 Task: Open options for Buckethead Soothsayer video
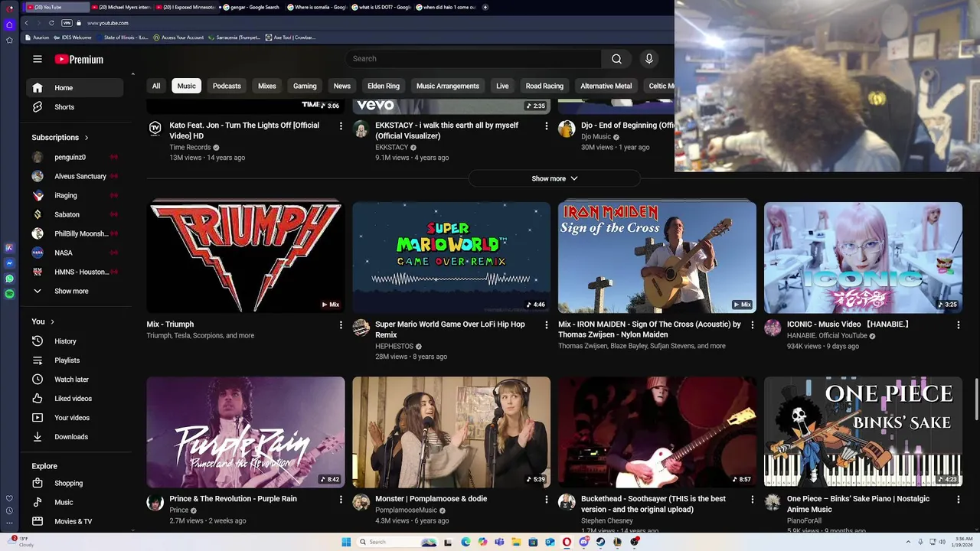point(752,500)
